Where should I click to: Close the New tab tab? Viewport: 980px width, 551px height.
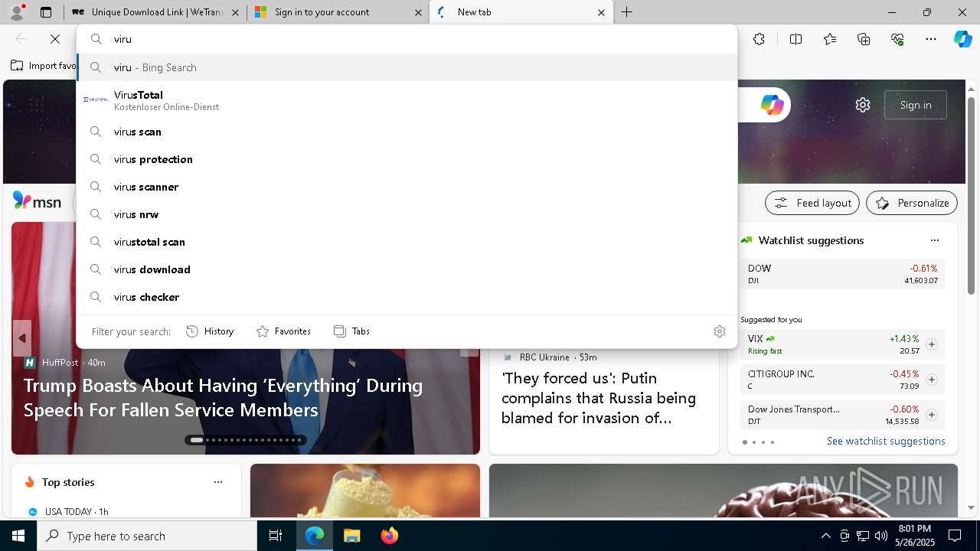601,12
